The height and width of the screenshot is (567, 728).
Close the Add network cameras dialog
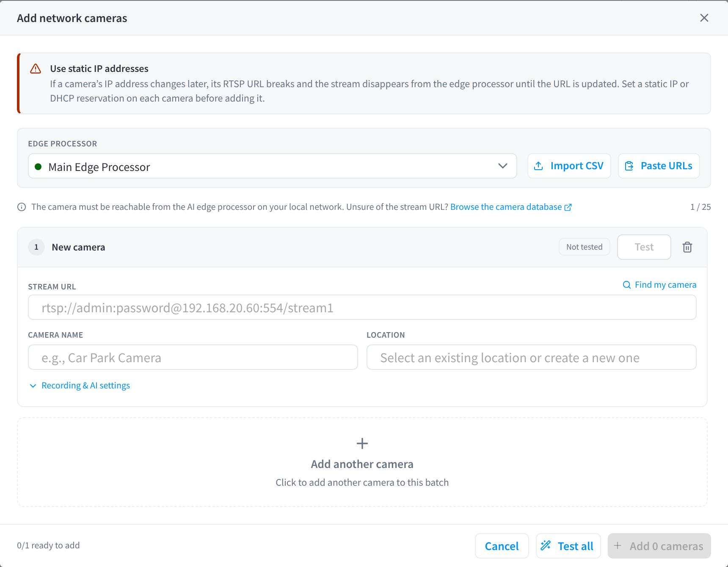[x=704, y=18]
